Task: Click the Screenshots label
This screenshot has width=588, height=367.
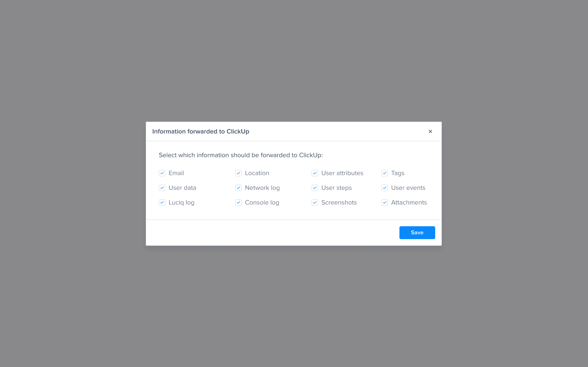Action: tap(339, 202)
